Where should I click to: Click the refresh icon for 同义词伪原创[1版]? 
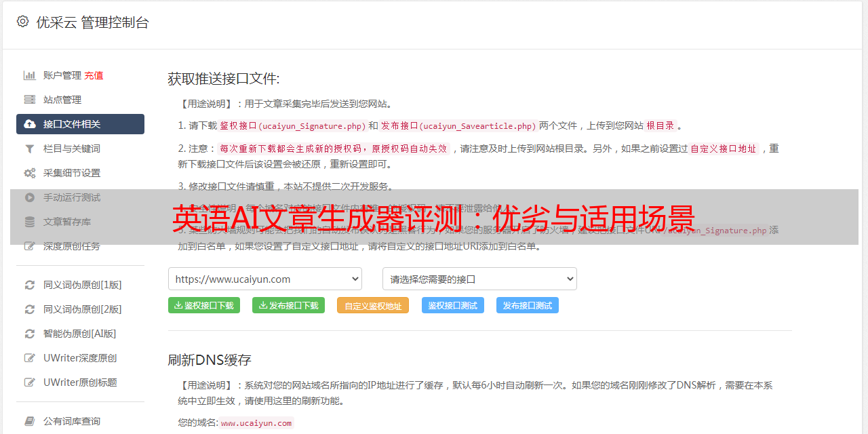point(30,285)
